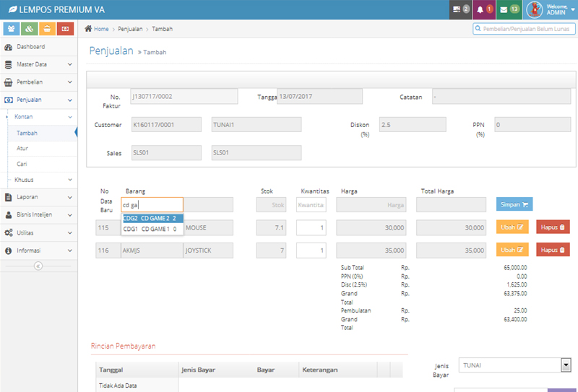
Task: Click Hapus button for MOUSE row
Action: click(x=553, y=227)
